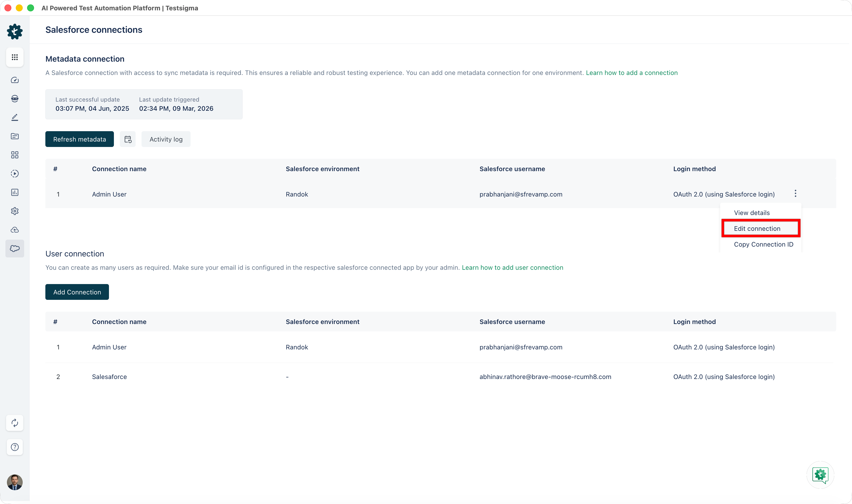
Task: Open the apps grid icon in sidebar
Action: click(x=15, y=57)
